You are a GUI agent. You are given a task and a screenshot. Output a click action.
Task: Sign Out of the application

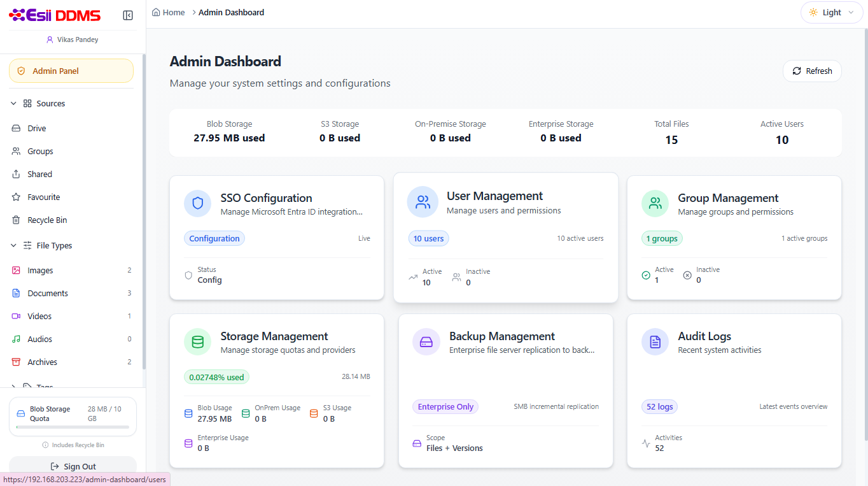click(73, 466)
